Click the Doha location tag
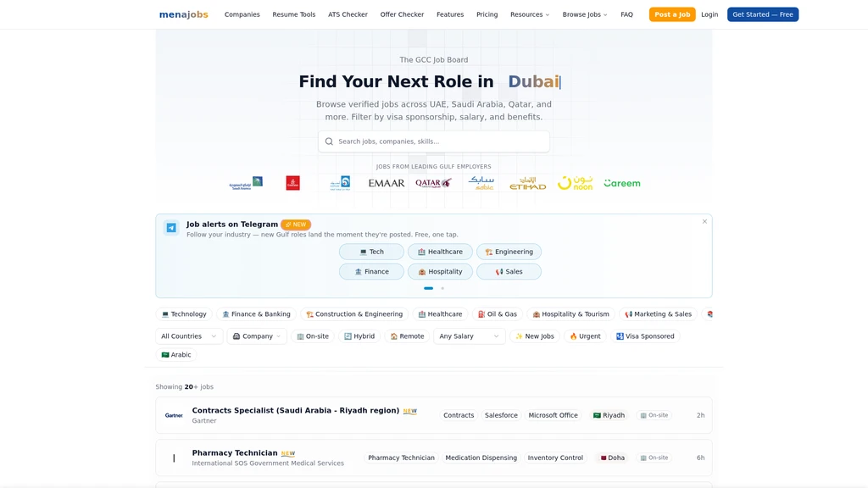The image size is (868, 488). tap(613, 457)
